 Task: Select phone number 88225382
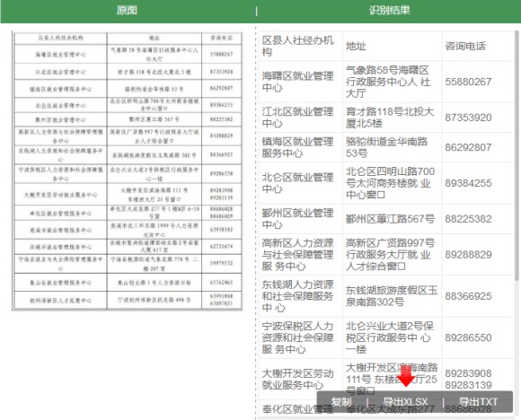[x=468, y=219]
